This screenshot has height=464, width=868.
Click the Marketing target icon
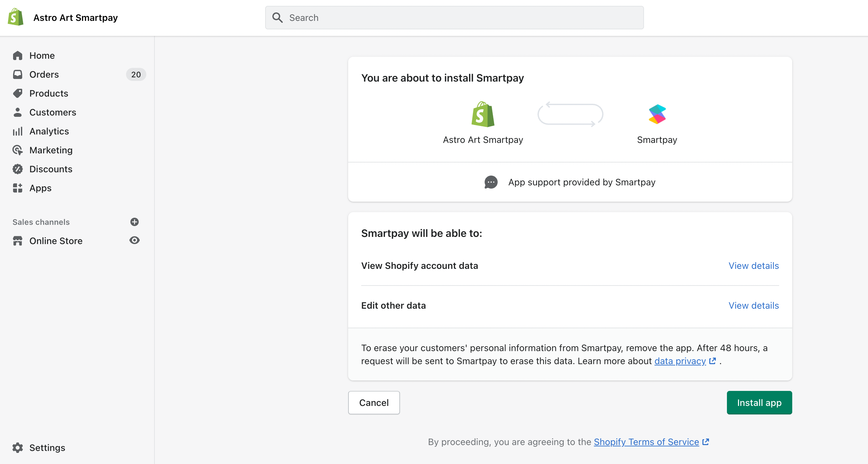(18, 150)
